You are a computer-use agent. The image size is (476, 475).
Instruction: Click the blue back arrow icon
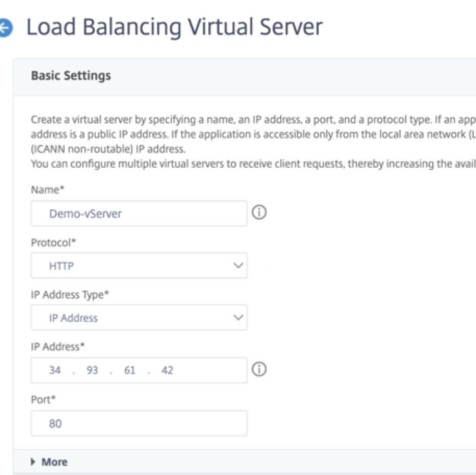(x=5, y=28)
